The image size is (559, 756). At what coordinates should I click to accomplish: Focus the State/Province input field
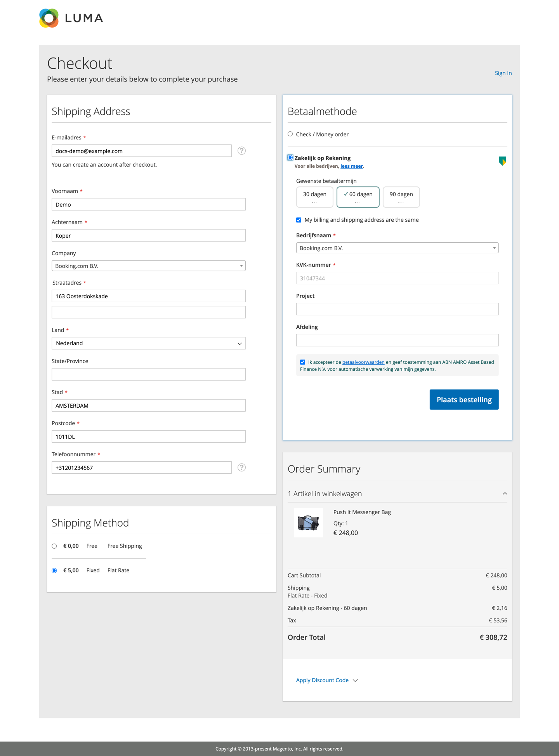pos(149,374)
